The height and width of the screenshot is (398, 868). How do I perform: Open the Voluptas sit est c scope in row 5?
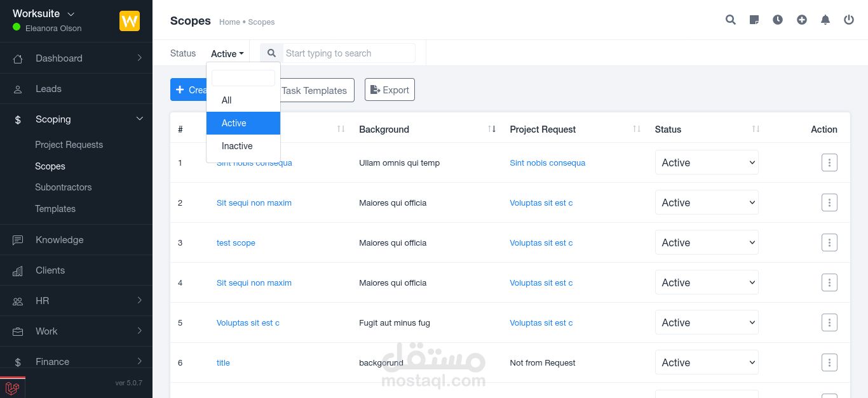click(248, 322)
